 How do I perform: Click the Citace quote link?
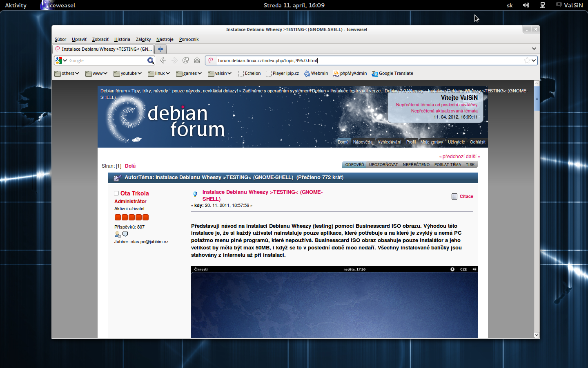click(x=466, y=197)
